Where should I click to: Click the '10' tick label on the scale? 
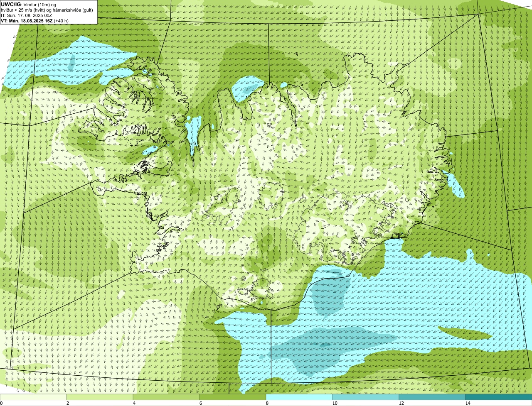[335, 403]
